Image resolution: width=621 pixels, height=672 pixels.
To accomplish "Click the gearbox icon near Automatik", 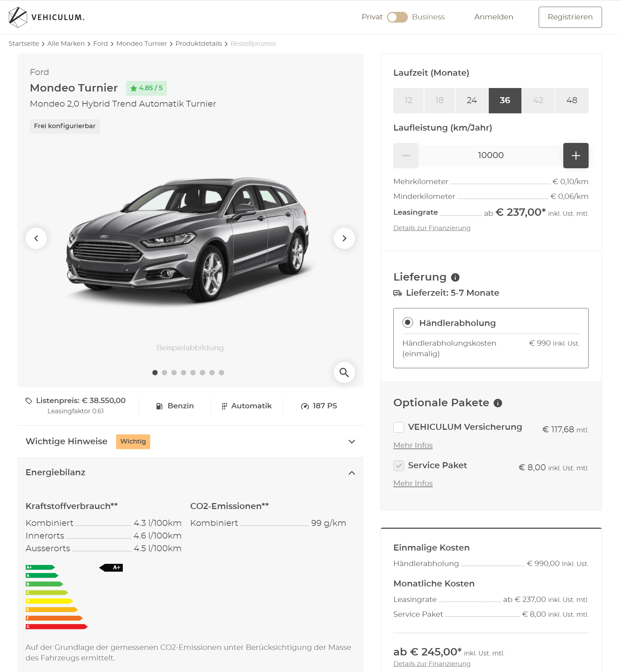I will coord(224,406).
